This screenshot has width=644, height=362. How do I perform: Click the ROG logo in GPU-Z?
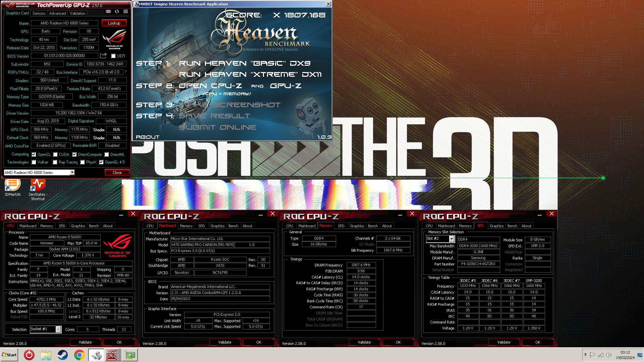(114, 39)
